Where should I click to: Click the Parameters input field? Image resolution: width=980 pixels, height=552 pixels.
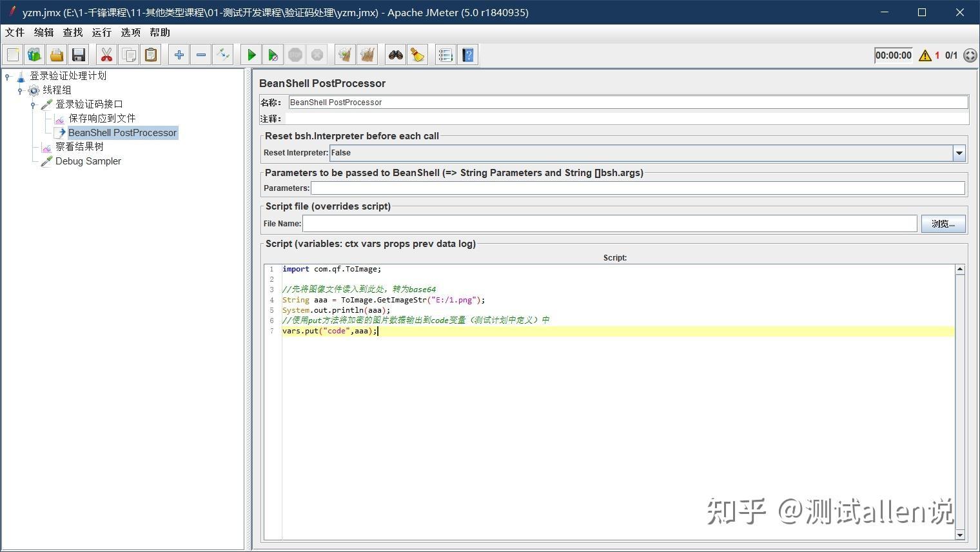(638, 188)
